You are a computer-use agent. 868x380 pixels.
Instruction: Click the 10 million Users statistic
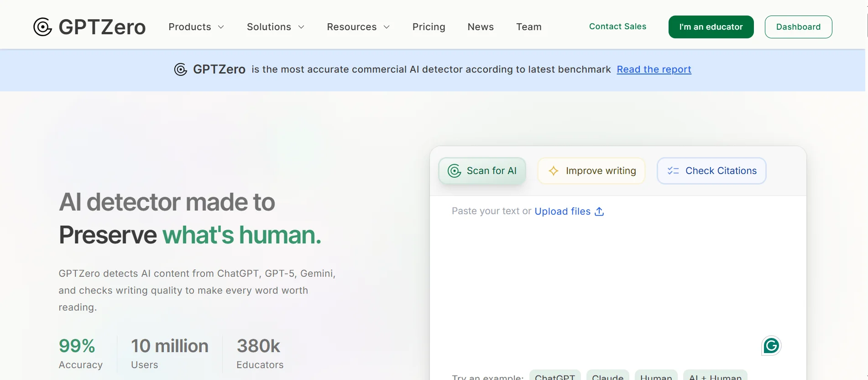(x=169, y=354)
